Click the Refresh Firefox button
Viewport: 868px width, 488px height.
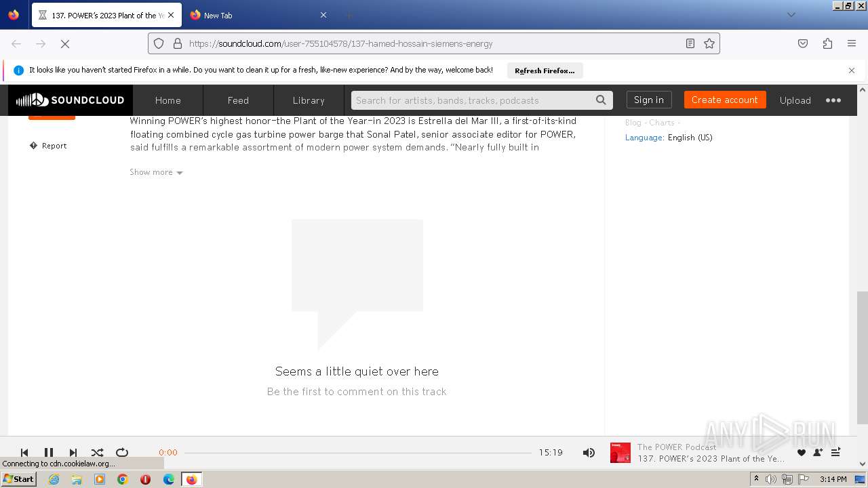pyautogui.click(x=545, y=70)
